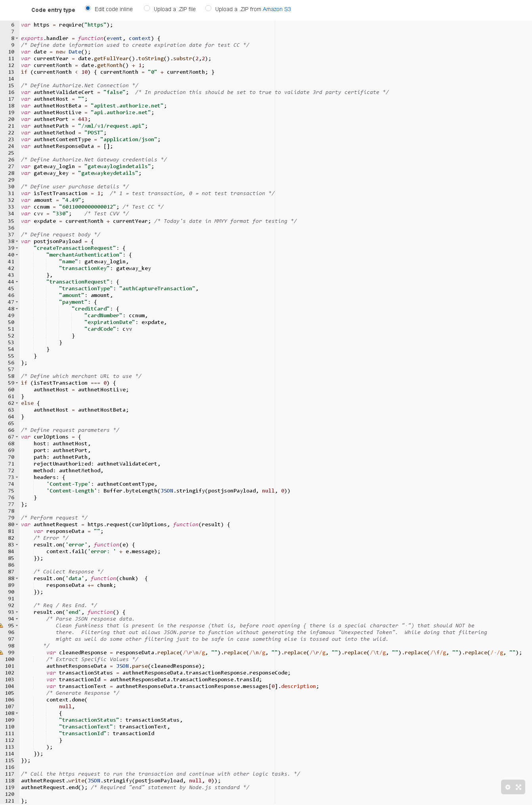This screenshot has height=805, width=532.
Task: Click the "apitest.authorize.net" string
Action: [x=127, y=105]
